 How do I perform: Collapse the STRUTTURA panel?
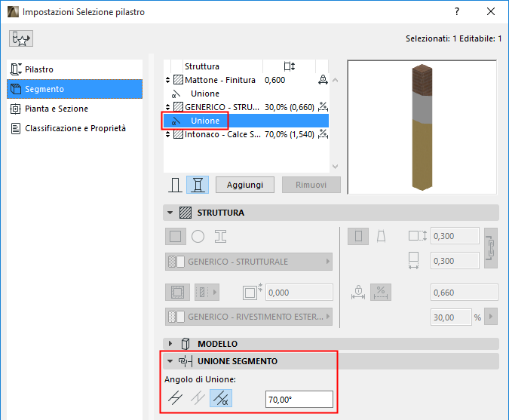[x=170, y=213]
